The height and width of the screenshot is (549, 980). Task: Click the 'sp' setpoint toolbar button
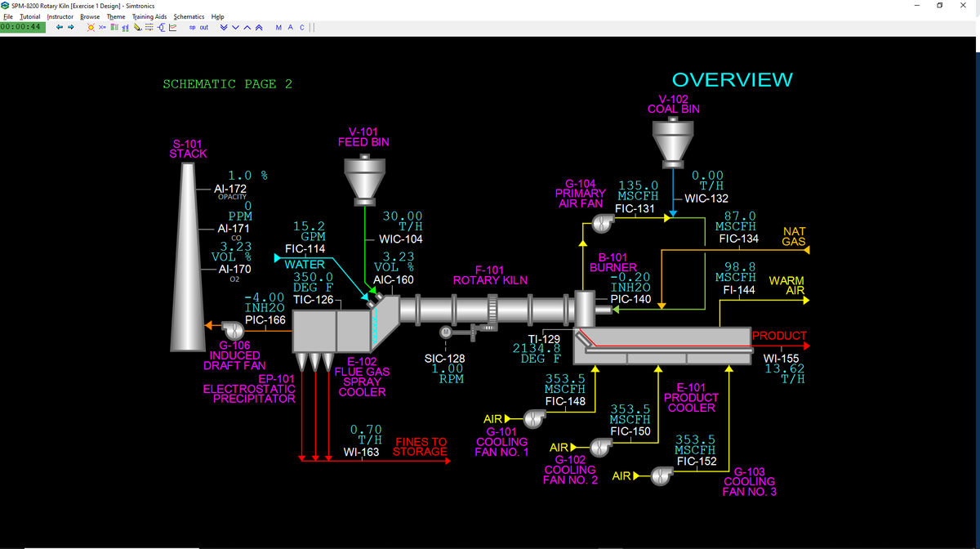pos(193,27)
